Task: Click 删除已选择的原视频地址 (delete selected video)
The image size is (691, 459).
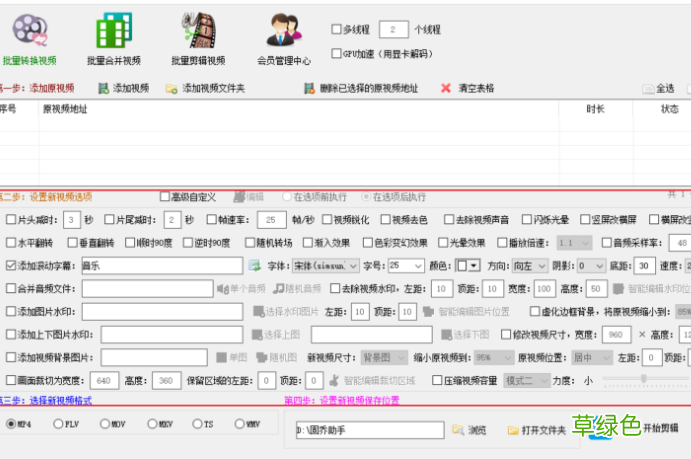Action: click(x=361, y=88)
